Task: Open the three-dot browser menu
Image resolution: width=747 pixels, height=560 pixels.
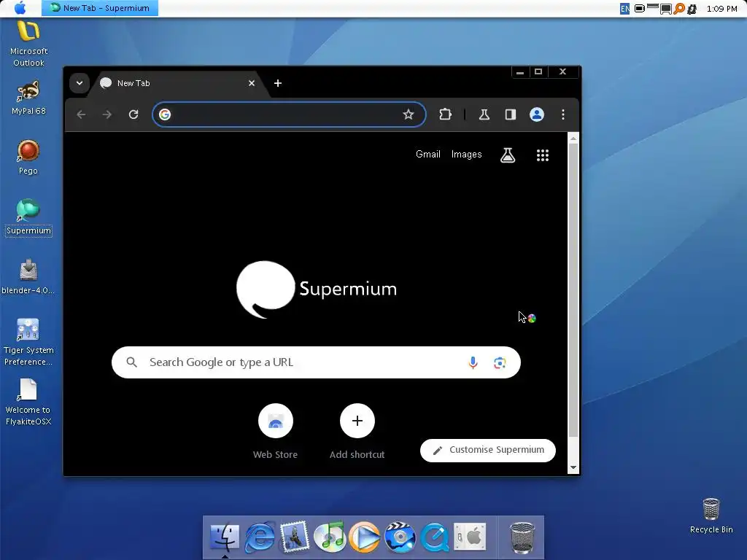Action: click(x=563, y=114)
